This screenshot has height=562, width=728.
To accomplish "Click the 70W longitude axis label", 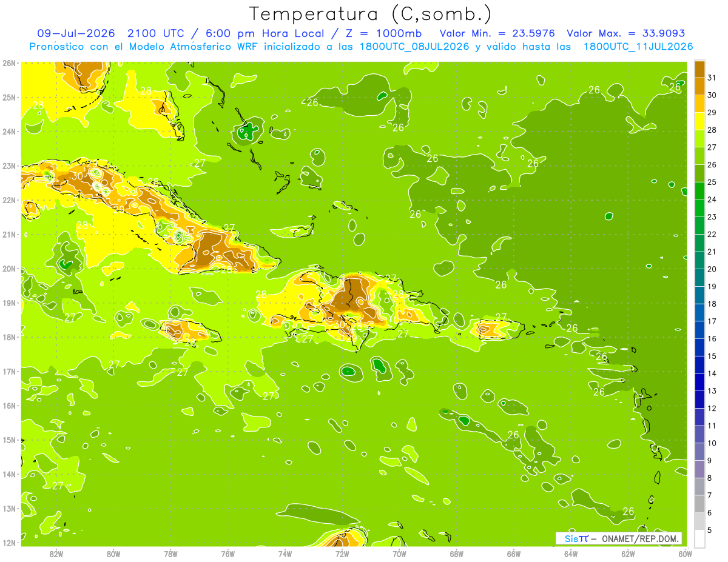I will [x=399, y=554].
